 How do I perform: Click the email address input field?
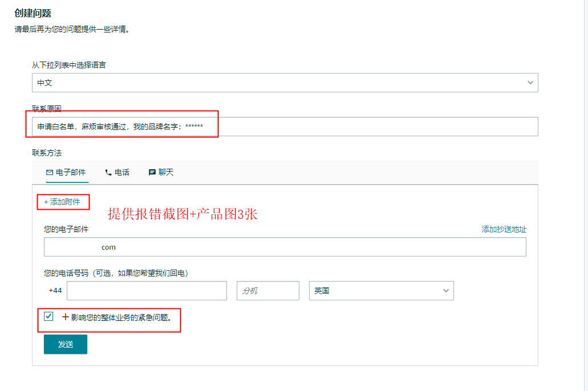[285, 246]
